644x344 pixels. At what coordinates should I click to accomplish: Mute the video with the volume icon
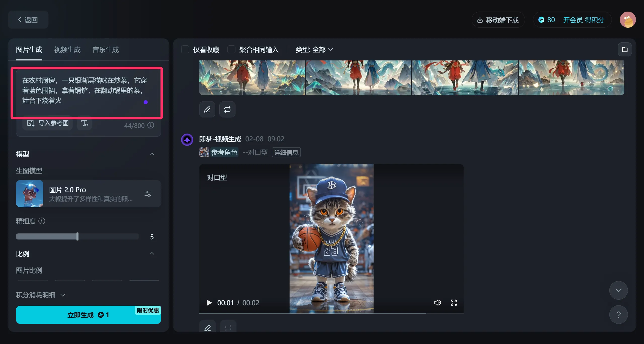click(x=438, y=303)
